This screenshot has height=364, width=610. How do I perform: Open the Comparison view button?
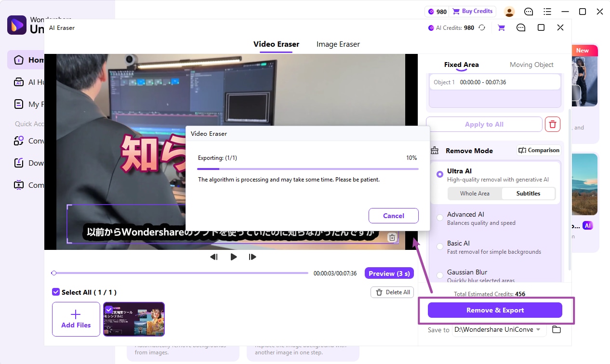coord(539,150)
